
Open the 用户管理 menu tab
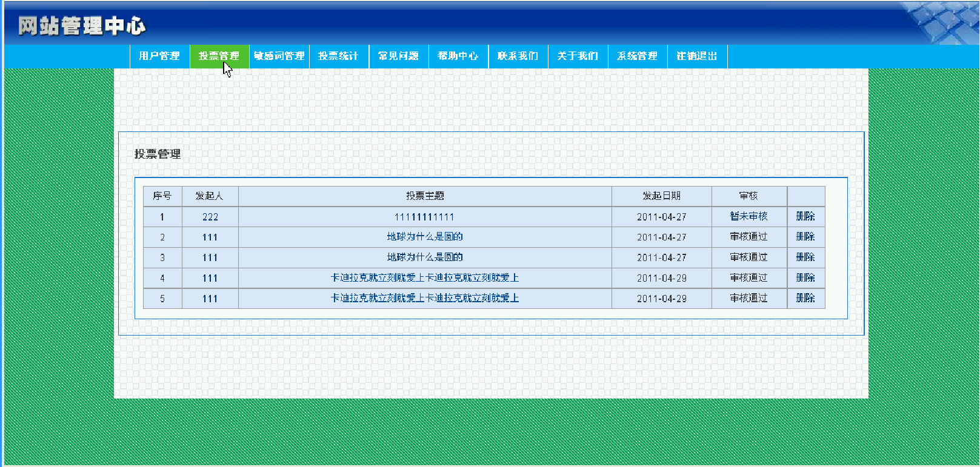pos(159,56)
